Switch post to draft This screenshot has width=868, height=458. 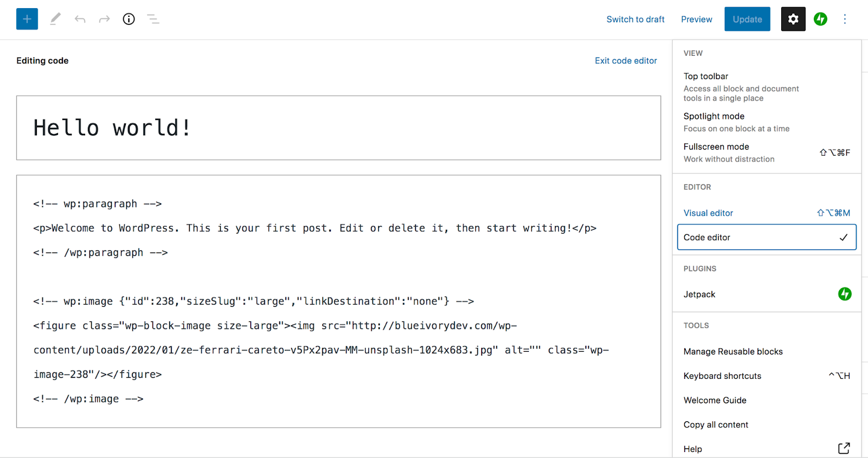tap(635, 20)
